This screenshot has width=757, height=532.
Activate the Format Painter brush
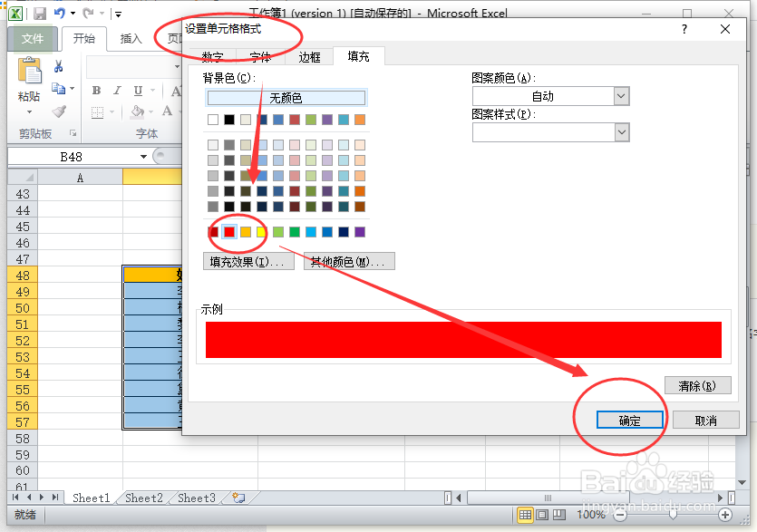[x=59, y=111]
